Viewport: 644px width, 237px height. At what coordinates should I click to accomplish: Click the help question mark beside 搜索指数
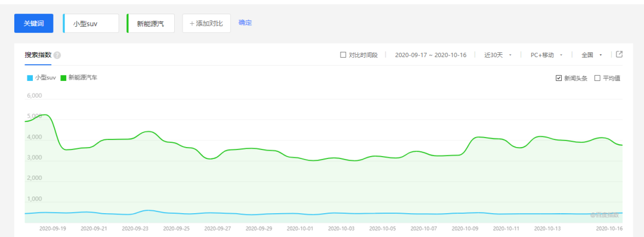(57, 55)
